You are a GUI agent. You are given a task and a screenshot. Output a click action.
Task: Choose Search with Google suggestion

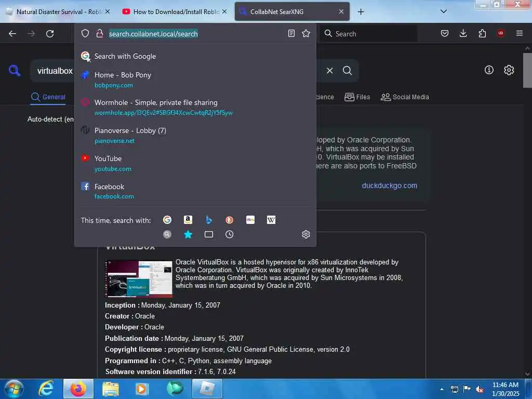pos(195,56)
